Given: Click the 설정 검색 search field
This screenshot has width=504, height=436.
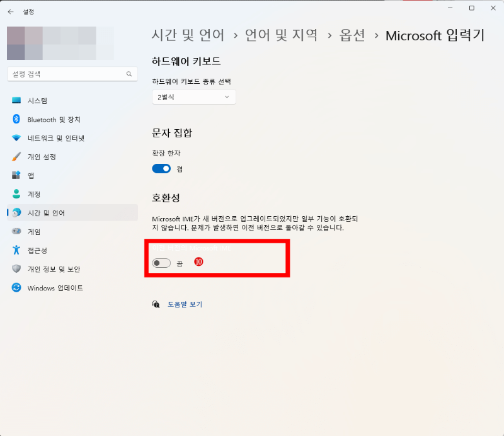Looking at the screenshot, I should tap(72, 74).
